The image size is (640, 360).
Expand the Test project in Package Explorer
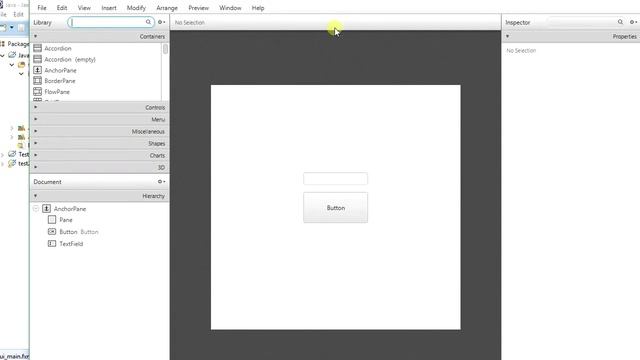point(3,155)
